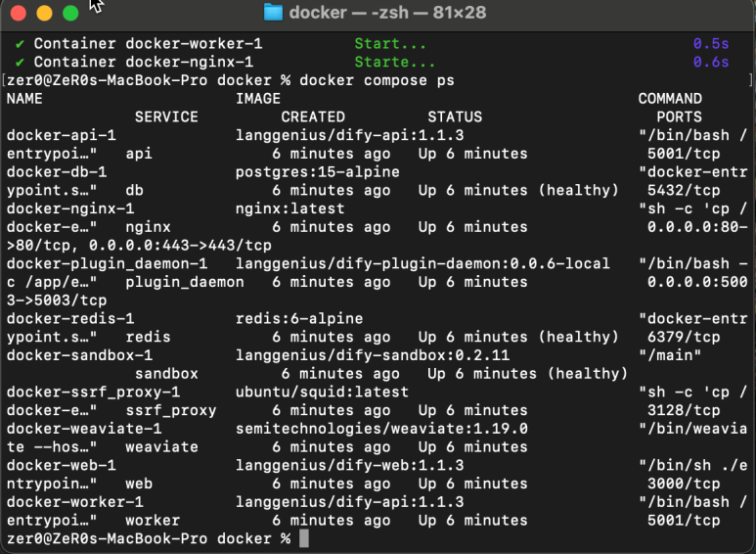Click image 'semitechnologies/weaviate:1.19.0'

(381, 429)
